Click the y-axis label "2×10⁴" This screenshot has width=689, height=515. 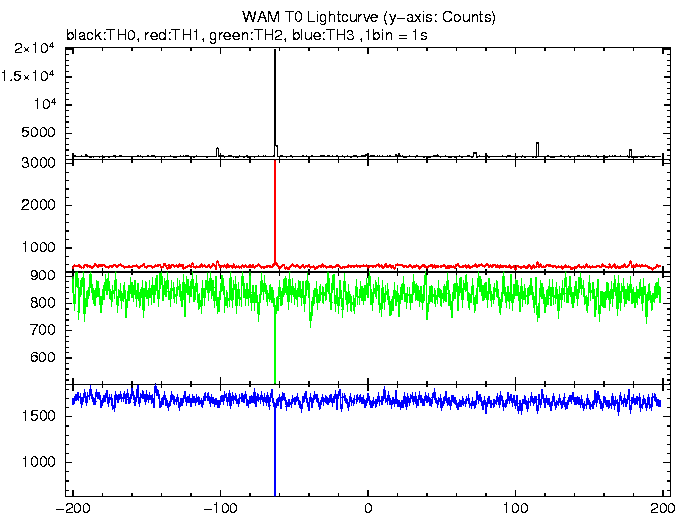(x=34, y=47)
